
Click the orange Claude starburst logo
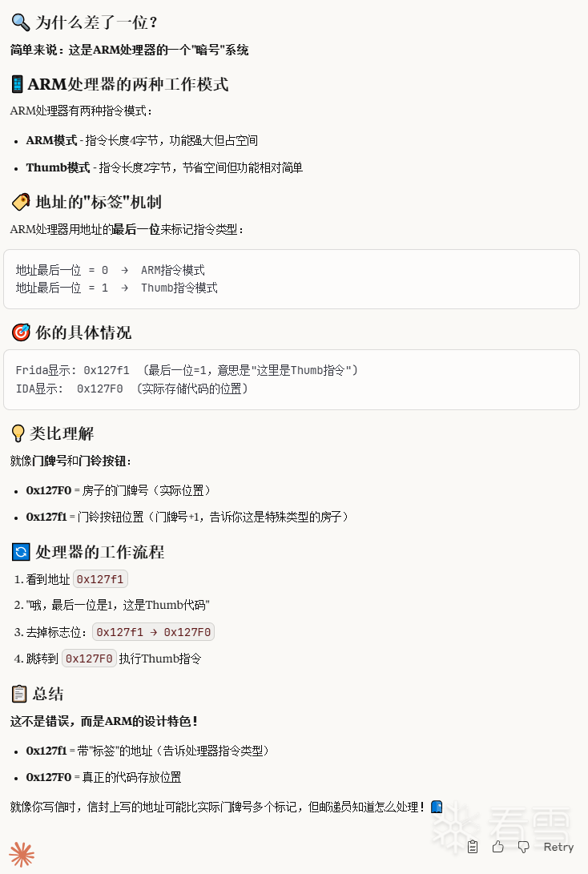tap(22, 855)
